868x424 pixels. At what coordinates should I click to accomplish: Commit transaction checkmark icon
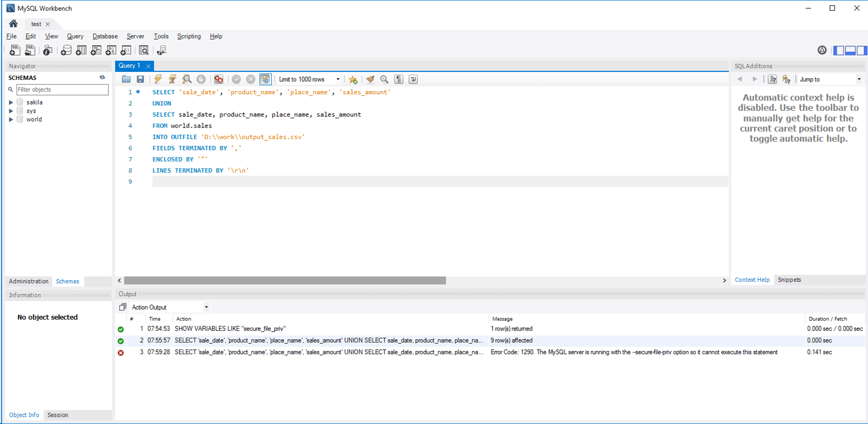[236, 79]
